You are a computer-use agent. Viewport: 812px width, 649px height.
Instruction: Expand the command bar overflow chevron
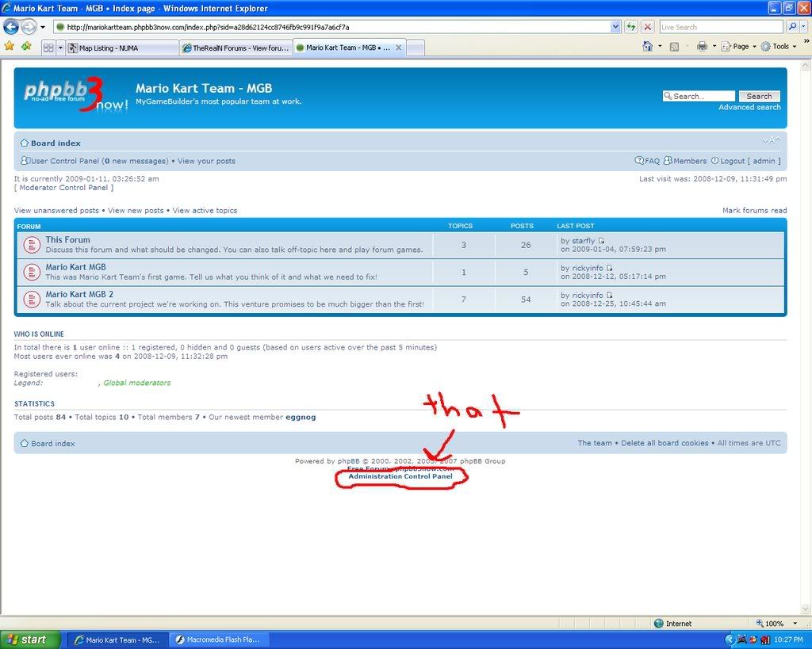point(806,40)
